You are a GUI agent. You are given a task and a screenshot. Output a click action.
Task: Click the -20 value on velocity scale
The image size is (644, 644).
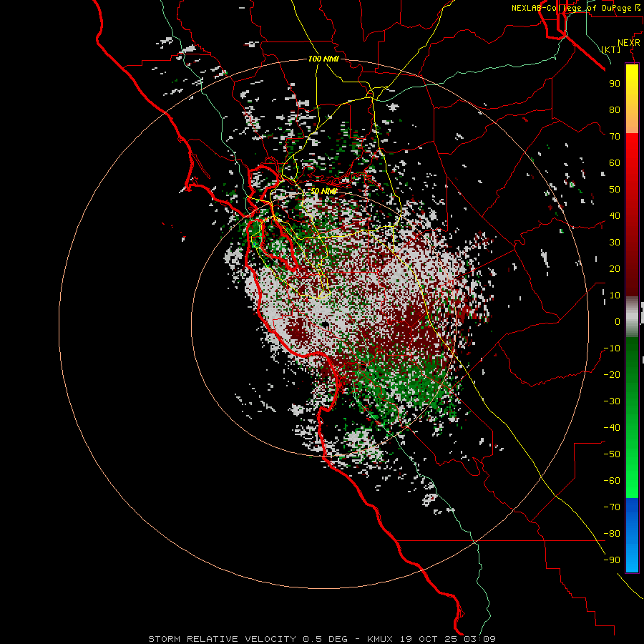click(612, 374)
